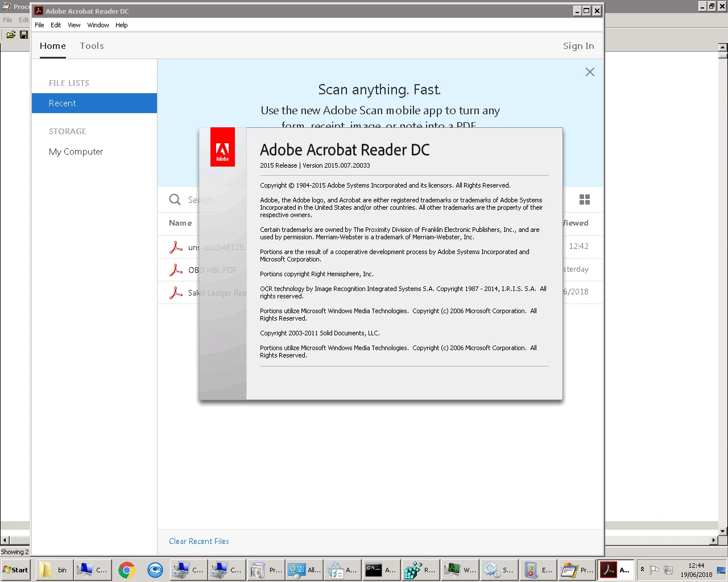Click Open folder icon in background window toolbar
This screenshot has width=728, height=582.
[x=11, y=35]
